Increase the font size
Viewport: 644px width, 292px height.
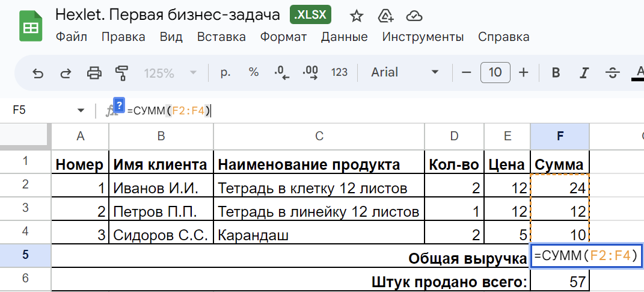(523, 73)
